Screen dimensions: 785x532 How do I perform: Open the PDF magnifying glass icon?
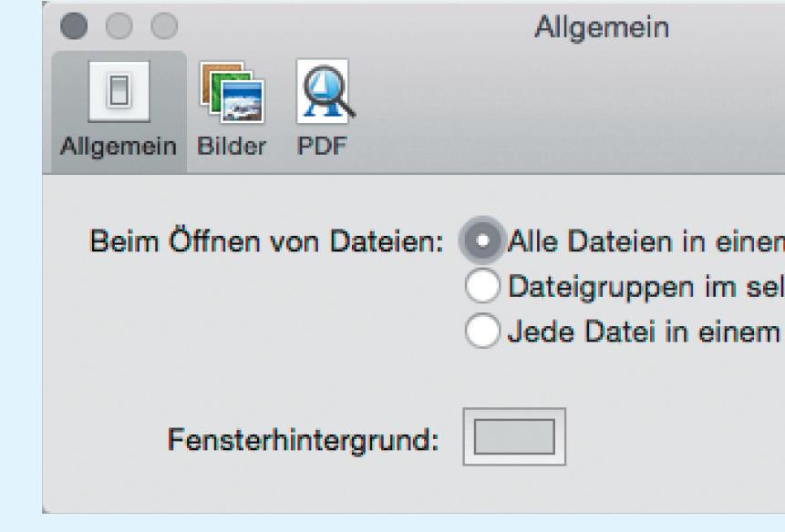[x=325, y=91]
